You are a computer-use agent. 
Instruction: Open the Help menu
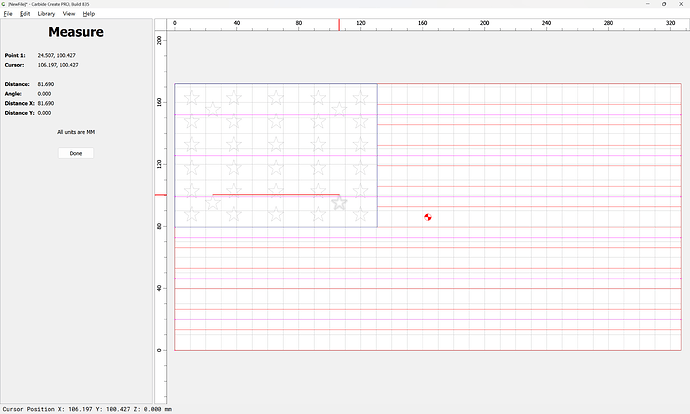(x=89, y=14)
